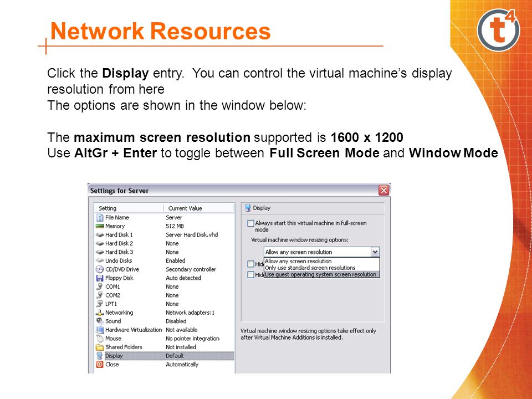Toggle the first Hid... checkbox below the dropdown
The width and height of the screenshot is (532, 399).
coord(250,264)
